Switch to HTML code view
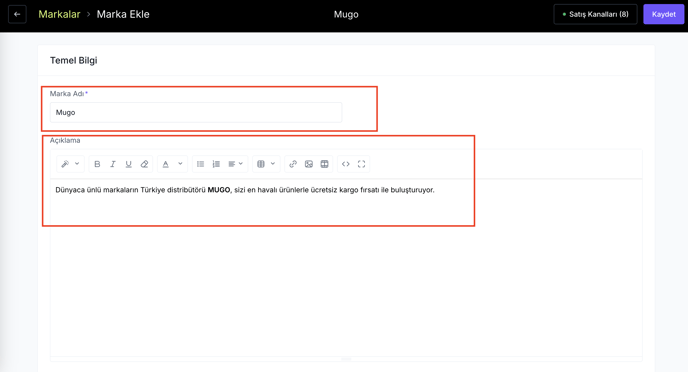Screen dimensions: 688x372 tap(346, 164)
